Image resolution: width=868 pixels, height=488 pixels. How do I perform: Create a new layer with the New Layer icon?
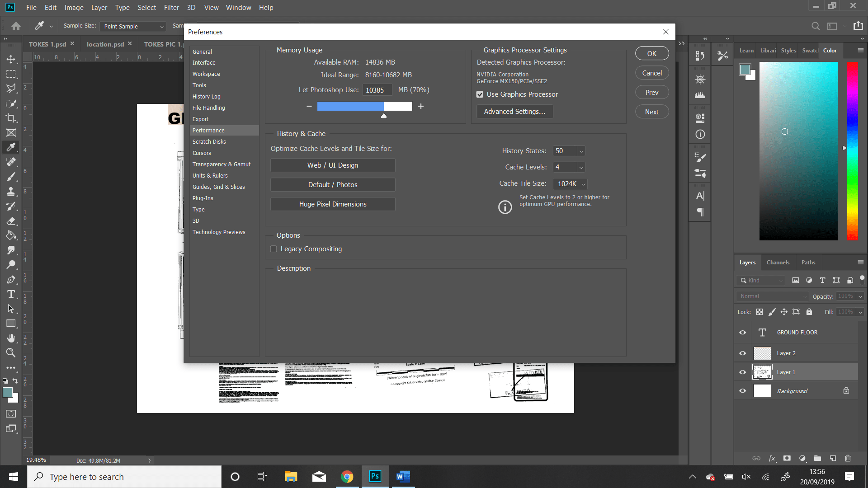pos(832,458)
